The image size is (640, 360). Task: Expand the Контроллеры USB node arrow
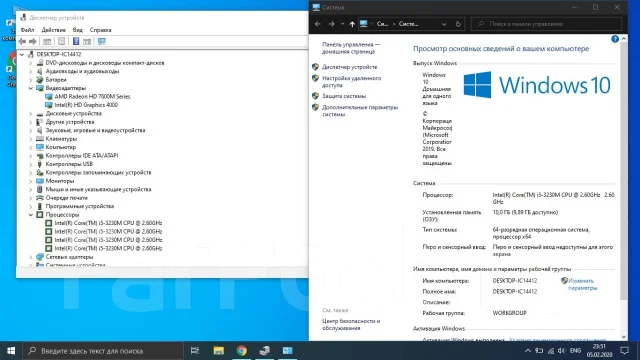[31, 164]
